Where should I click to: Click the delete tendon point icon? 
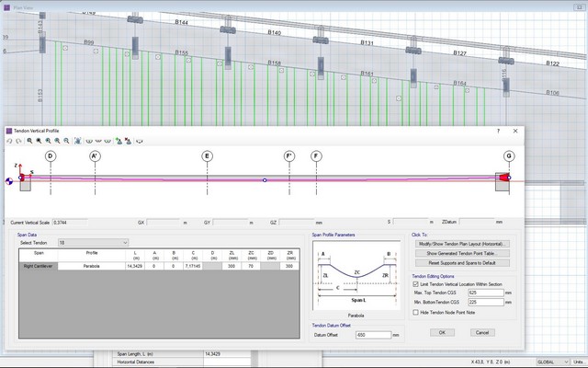pos(129,141)
